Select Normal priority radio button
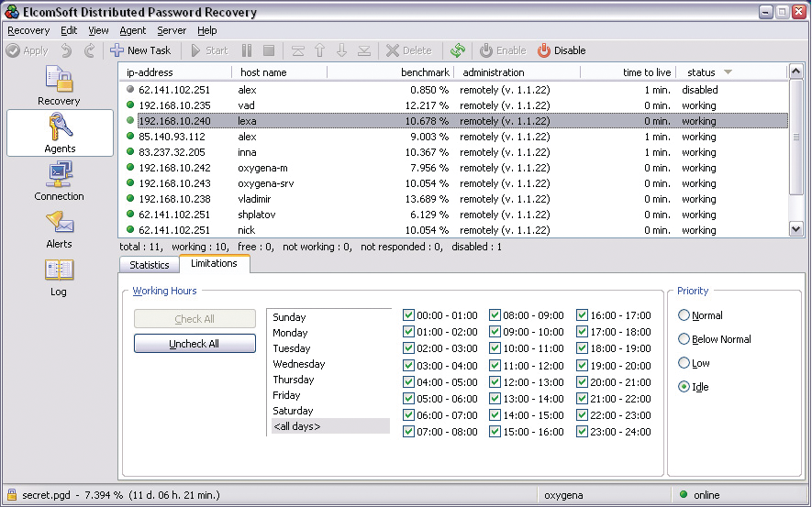812x507 pixels. tap(684, 315)
